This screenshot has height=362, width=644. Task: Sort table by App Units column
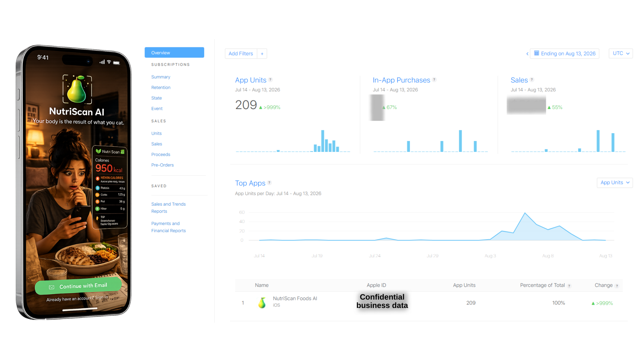[x=464, y=285]
